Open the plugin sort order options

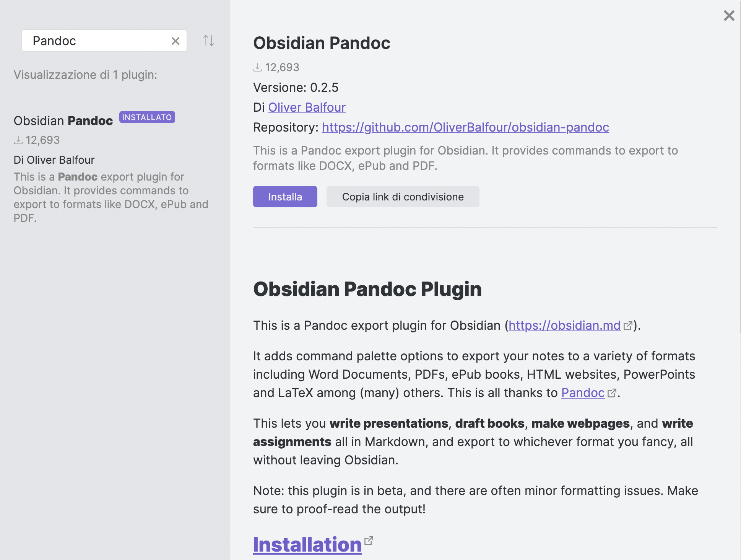[209, 41]
